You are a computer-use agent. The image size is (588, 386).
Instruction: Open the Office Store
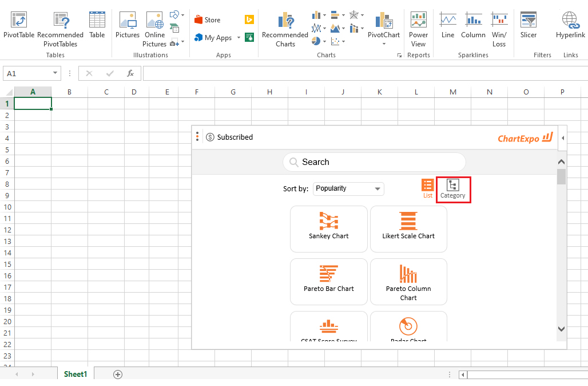pos(208,20)
